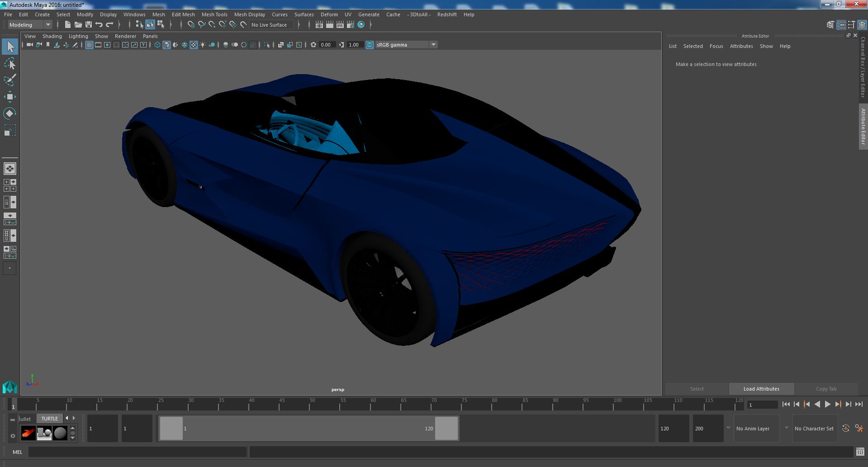The image size is (868, 467).
Task: Open Hypershade round icon
Action: (x=361, y=25)
